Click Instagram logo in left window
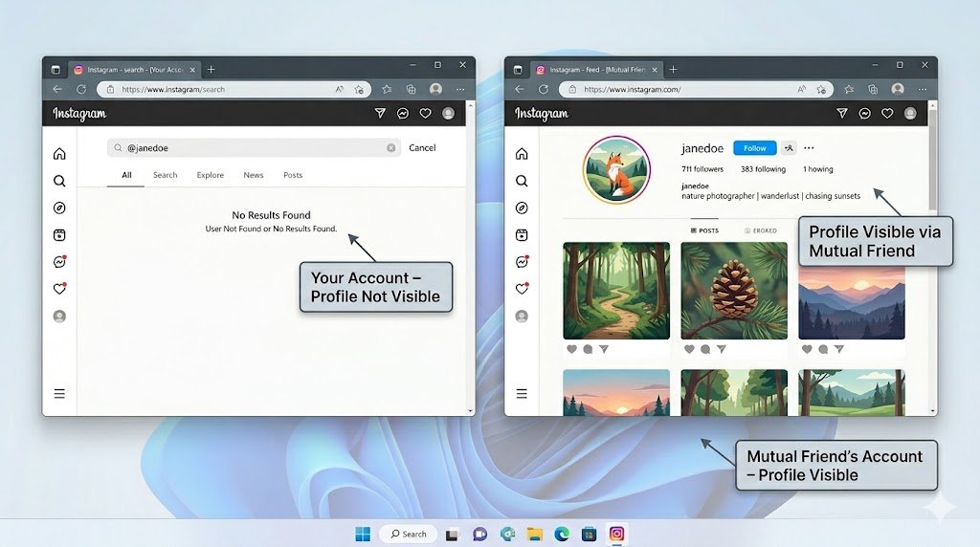Screen dimensions: 980x547 (79, 114)
